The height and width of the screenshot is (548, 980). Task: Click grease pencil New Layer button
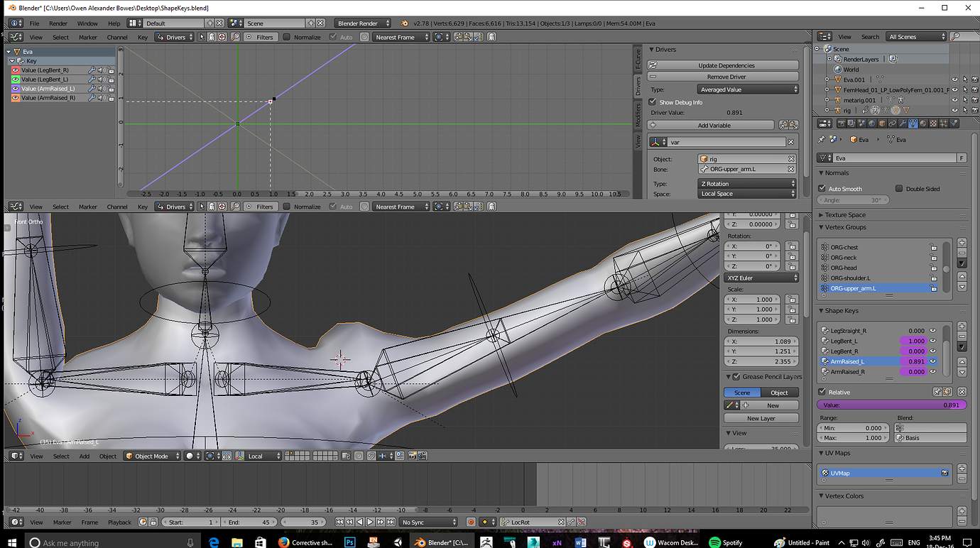click(x=761, y=418)
